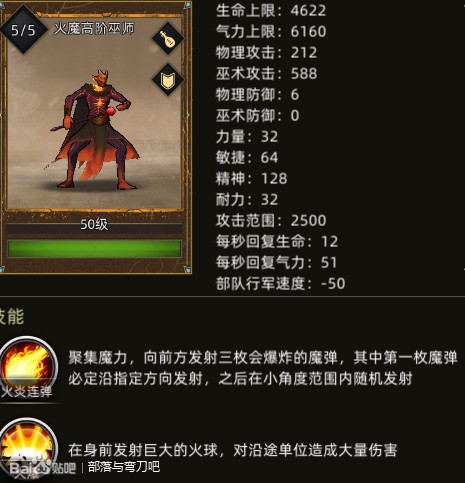465x483 pixels.
Task: Click the 部队行军速度 -50 stat line
Action: (x=280, y=284)
